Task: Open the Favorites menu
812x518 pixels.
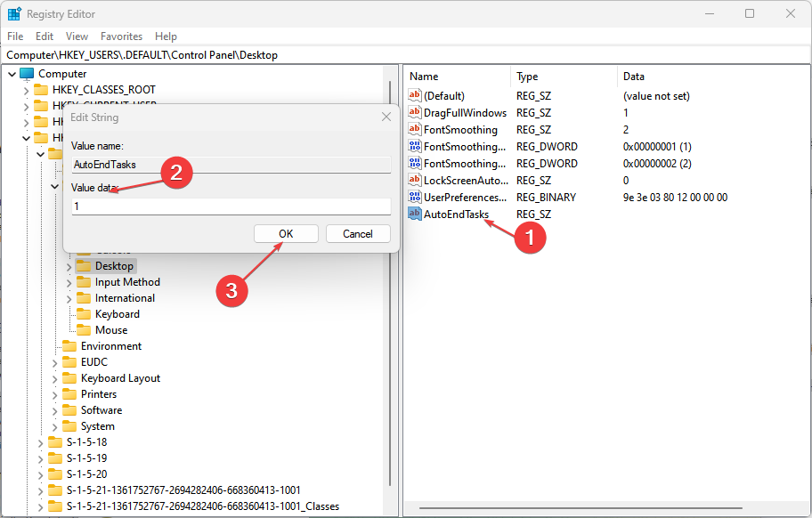Action: (121, 36)
